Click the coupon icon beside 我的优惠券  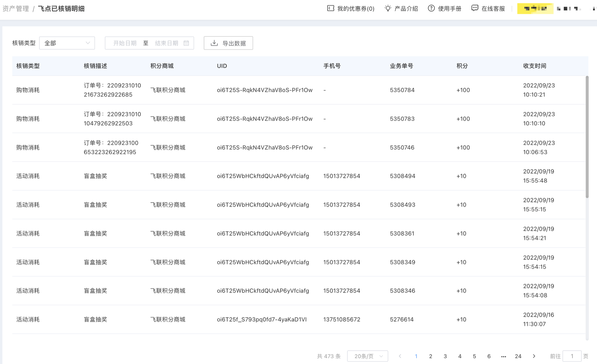tap(330, 8)
